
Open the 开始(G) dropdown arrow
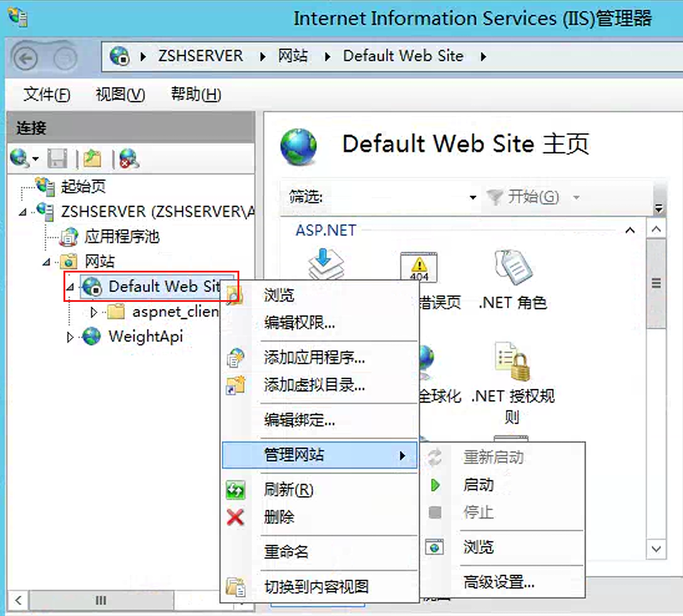577,197
